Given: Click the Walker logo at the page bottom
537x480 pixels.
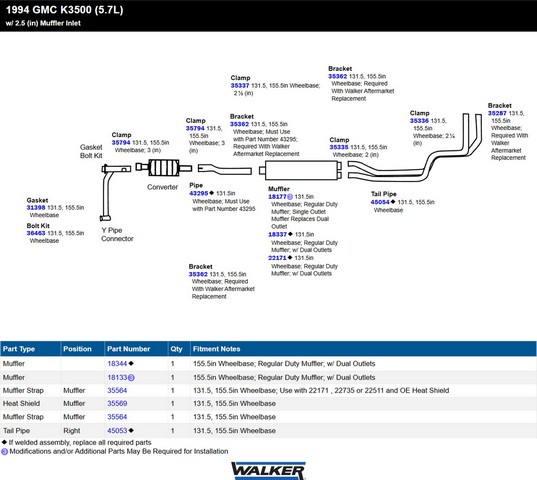Looking at the screenshot, I should point(268,471).
